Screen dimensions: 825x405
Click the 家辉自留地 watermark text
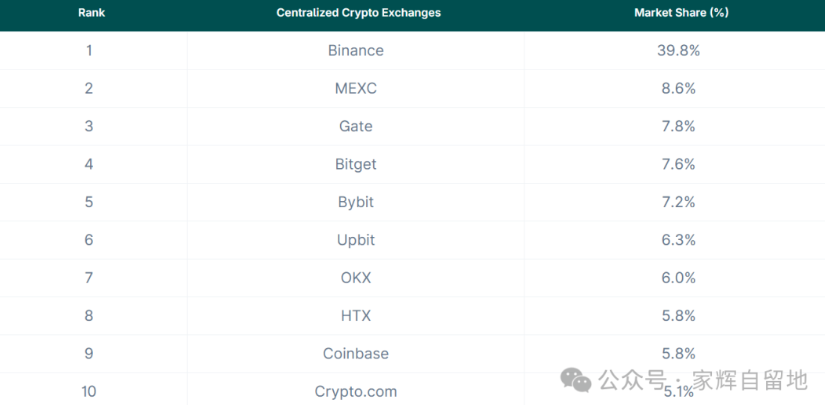coord(748,379)
